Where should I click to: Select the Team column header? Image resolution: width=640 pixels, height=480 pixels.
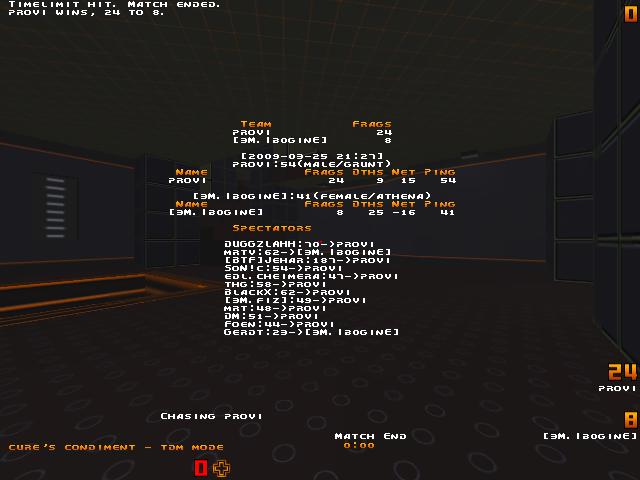[x=255, y=124]
